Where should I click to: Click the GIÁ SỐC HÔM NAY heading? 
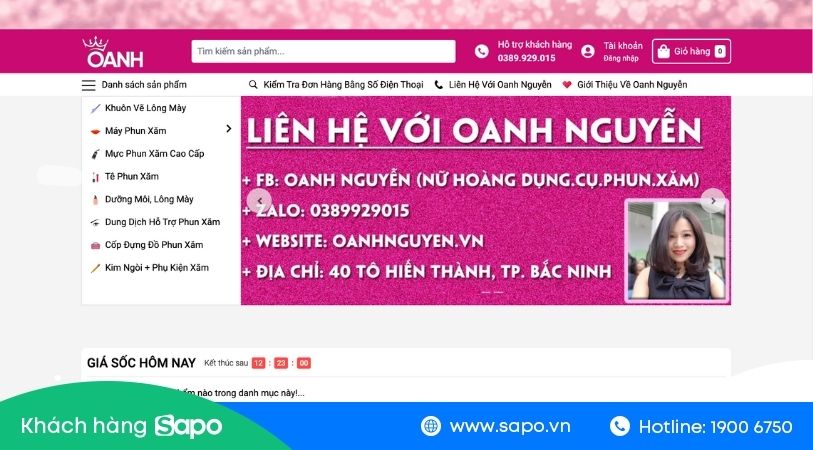click(x=141, y=363)
